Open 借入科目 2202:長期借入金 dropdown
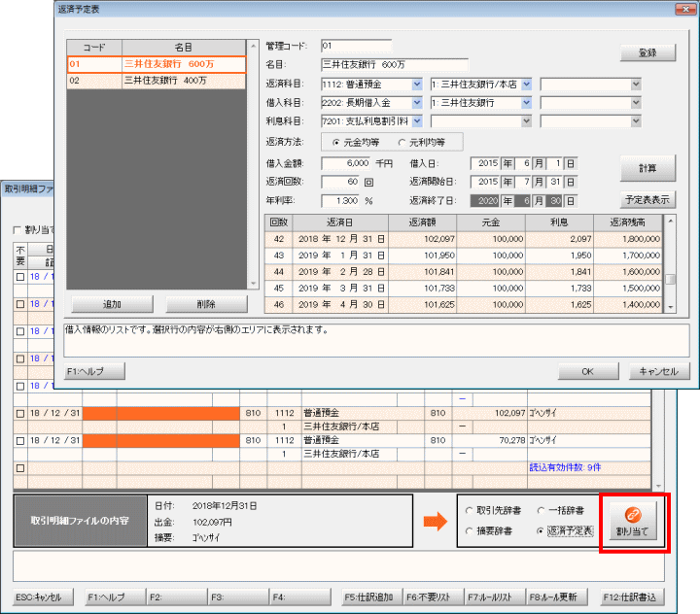The image size is (700, 614). 417,103
